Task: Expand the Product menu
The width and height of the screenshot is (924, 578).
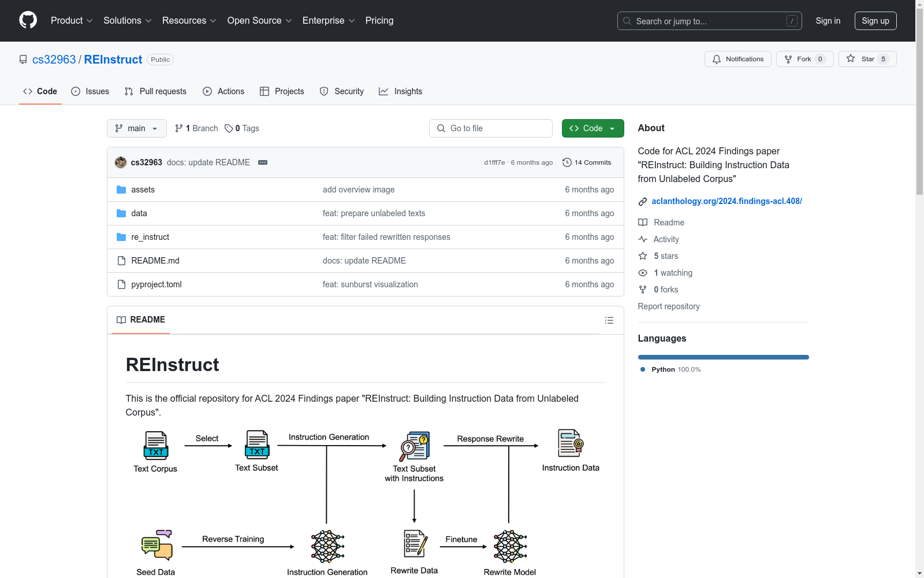Action: click(72, 20)
